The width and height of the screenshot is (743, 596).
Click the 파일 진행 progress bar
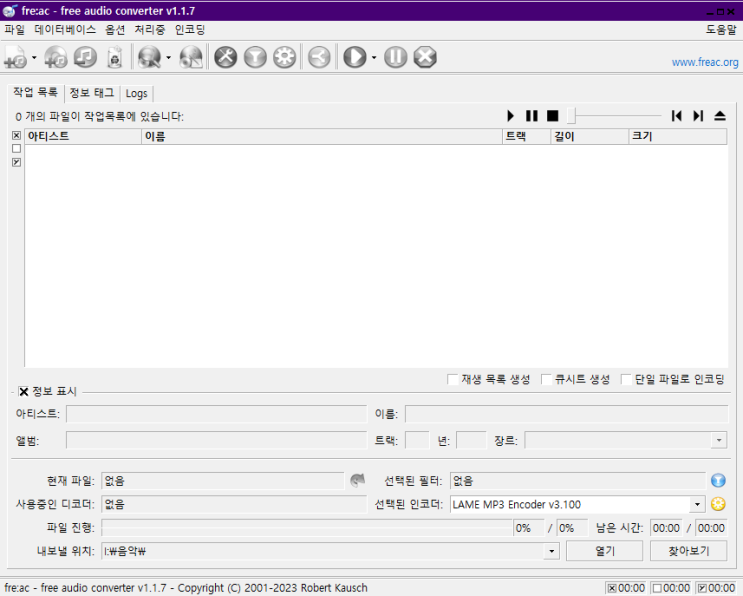coord(307,528)
